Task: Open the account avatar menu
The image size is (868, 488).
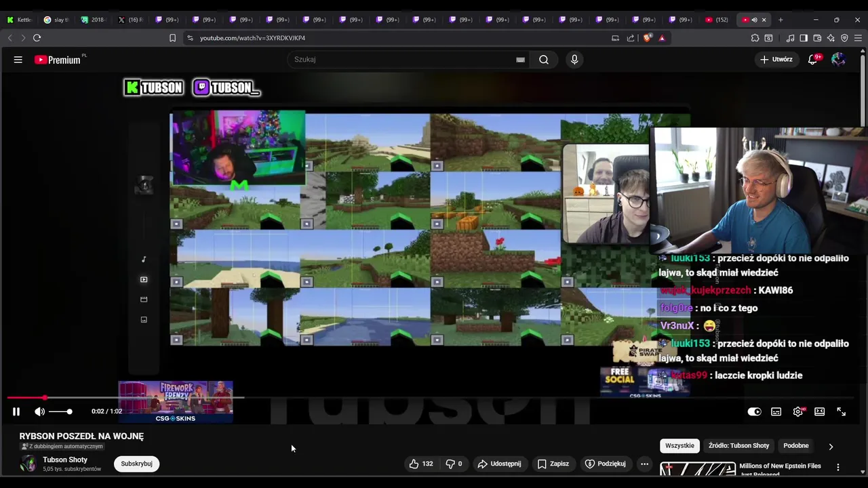Action: coord(839,60)
